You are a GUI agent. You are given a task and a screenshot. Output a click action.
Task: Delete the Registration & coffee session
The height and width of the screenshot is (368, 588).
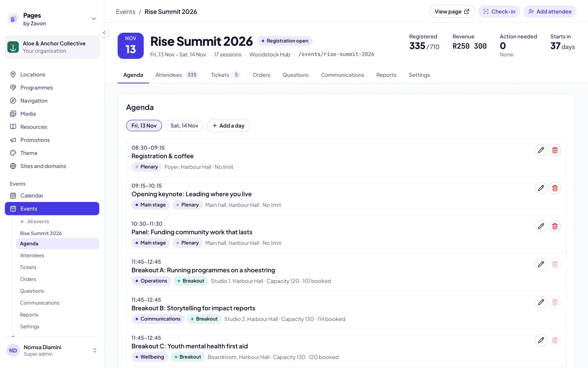(x=555, y=150)
